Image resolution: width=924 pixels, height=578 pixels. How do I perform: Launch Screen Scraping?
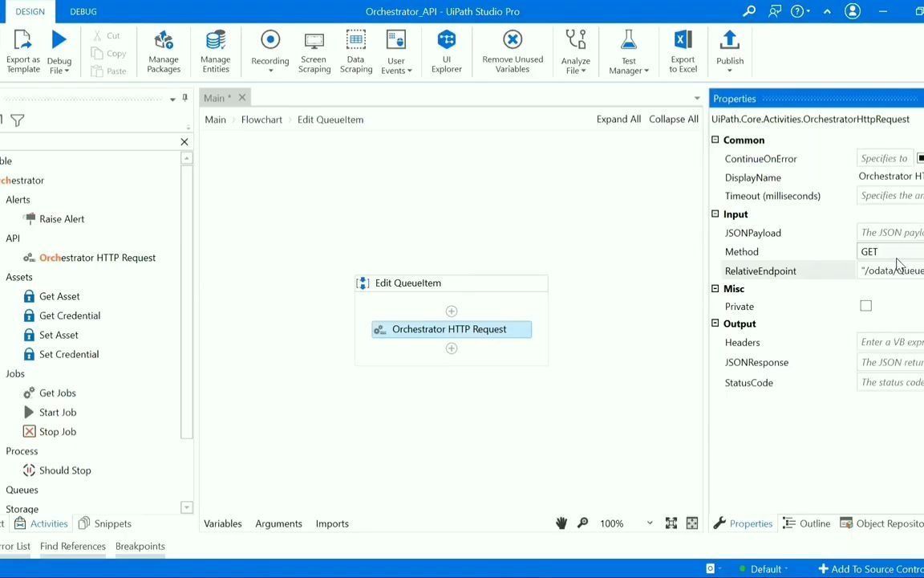314,52
